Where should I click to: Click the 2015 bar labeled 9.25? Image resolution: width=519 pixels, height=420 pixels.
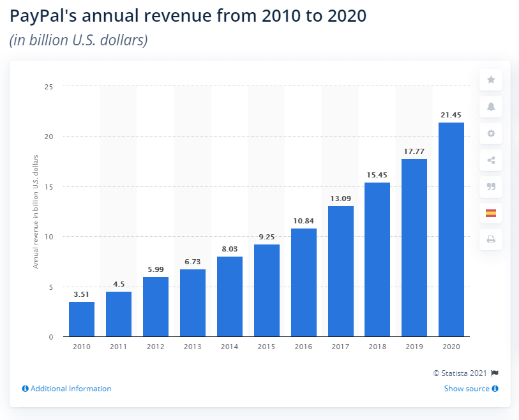click(267, 290)
